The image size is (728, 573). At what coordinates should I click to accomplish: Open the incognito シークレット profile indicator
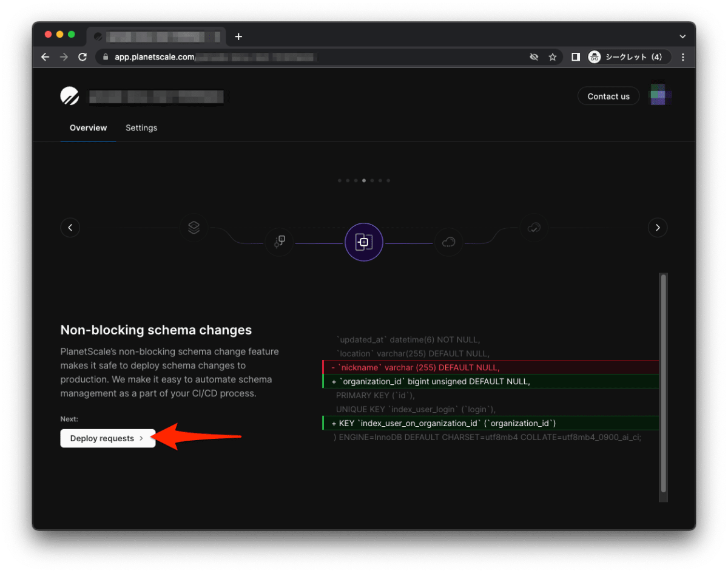tap(629, 57)
